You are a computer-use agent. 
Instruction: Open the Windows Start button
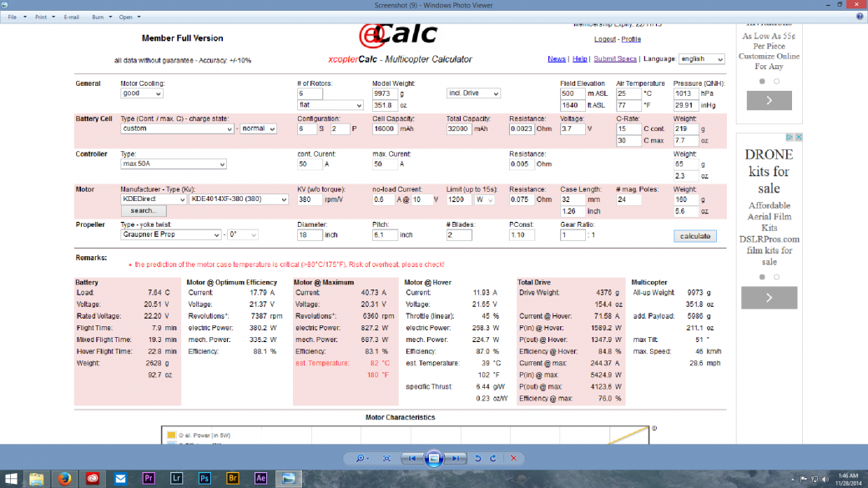(x=11, y=479)
